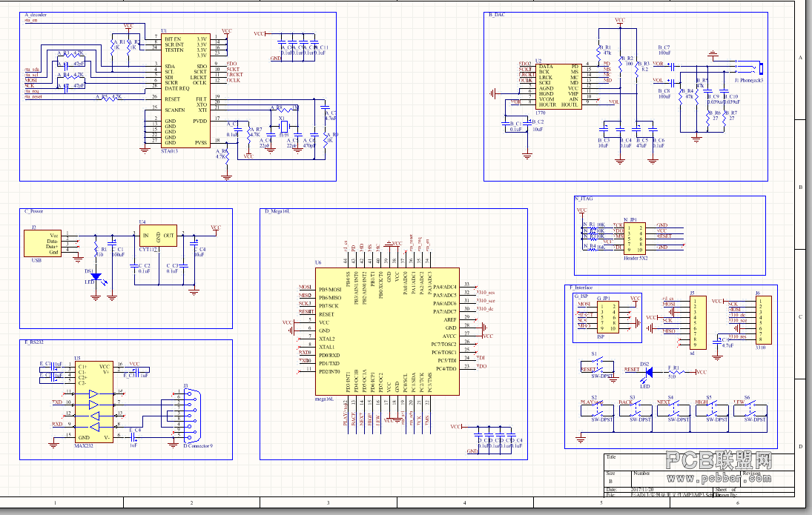Click the 1770 DAC chip U2
Screen dimensions: 812x515
558,87
